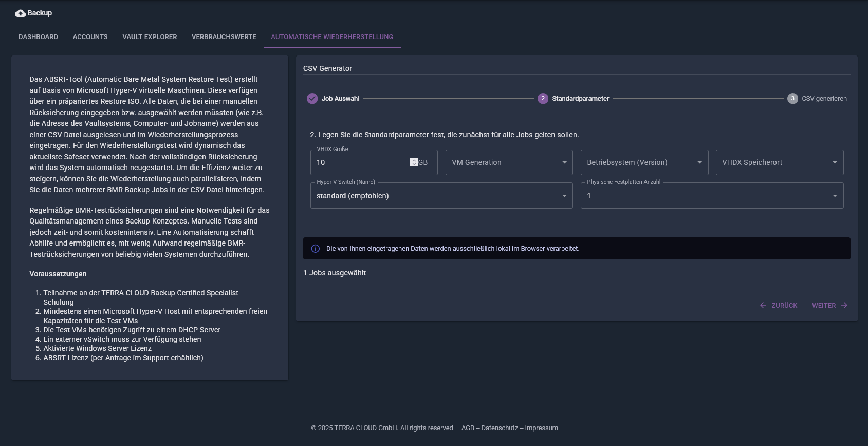The image size is (868, 446).
Task: Click the VHDX Größe spinner arrows
Action: pyautogui.click(x=414, y=162)
